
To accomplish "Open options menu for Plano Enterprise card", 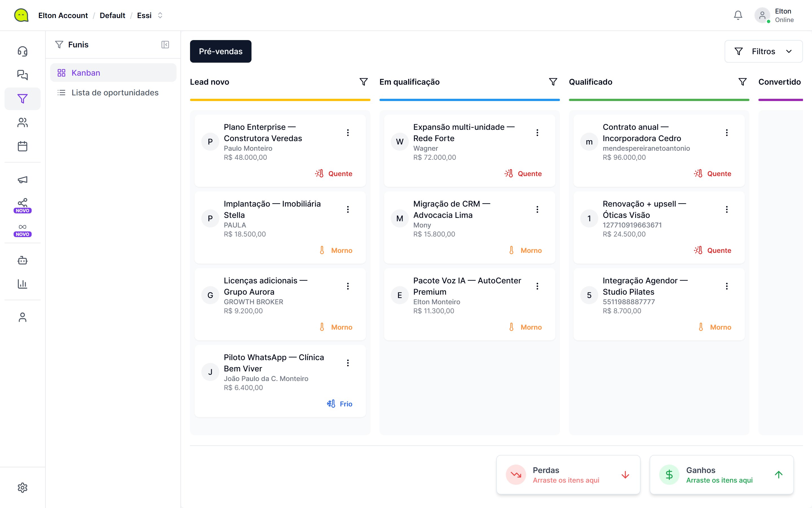I will 348,133.
